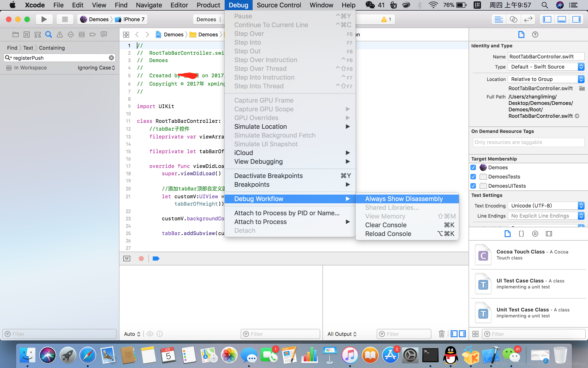Toggle the utilities panel visibility
Viewport: 588px width, 368px height.
(x=576, y=19)
